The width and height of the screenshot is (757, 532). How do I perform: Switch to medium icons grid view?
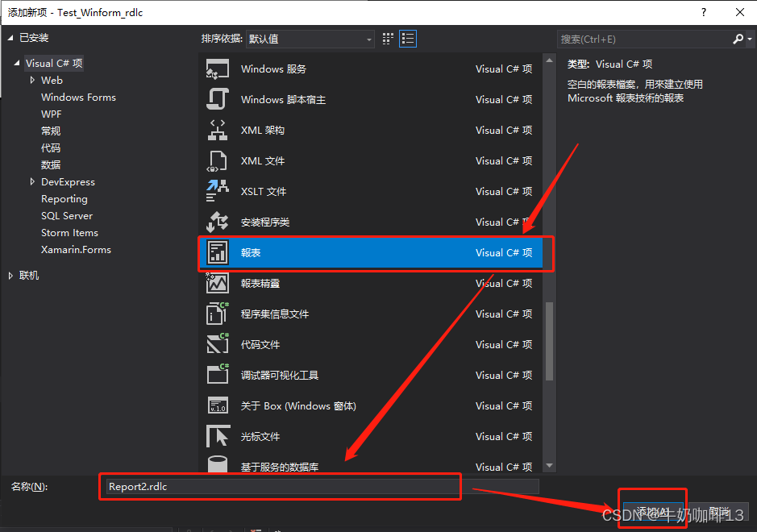click(x=388, y=39)
